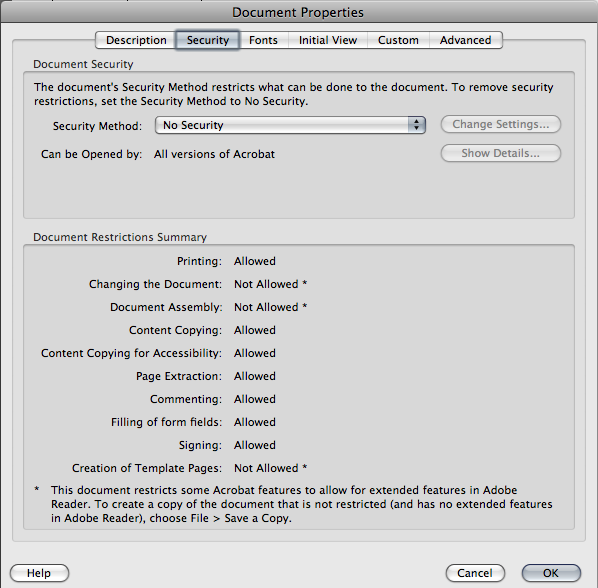Click the 'Commenting:' label
This screenshot has width=598, height=588.
point(186,399)
